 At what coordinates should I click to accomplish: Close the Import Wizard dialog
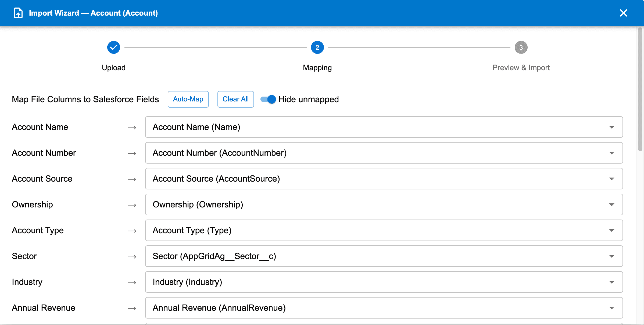pos(623,13)
